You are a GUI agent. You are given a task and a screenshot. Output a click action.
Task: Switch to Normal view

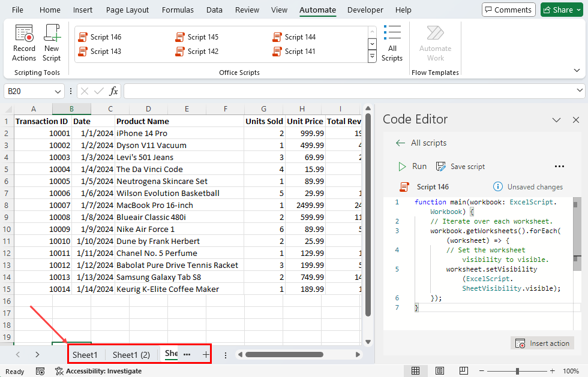coord(415,371)
